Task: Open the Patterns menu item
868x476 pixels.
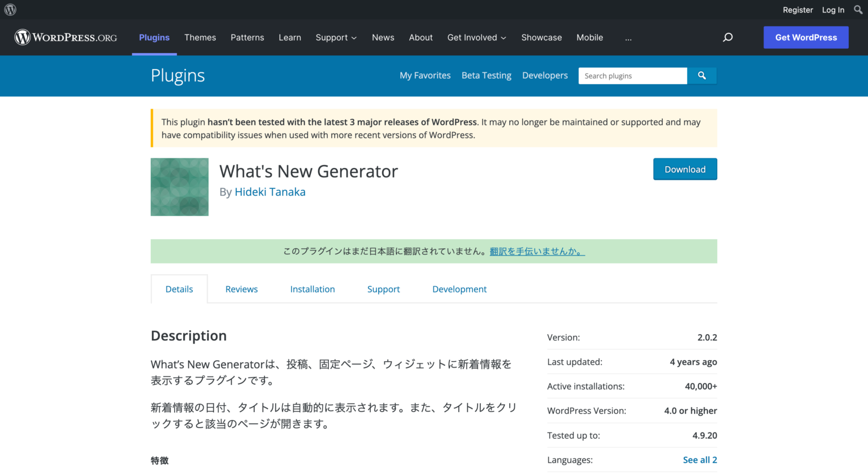Action: (x=248, y=37)
